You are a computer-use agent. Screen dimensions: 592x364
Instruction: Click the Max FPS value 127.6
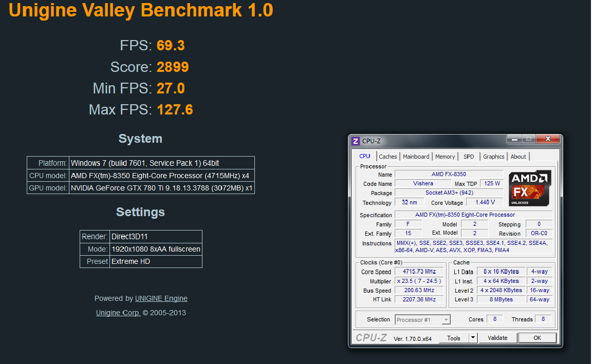175,110
